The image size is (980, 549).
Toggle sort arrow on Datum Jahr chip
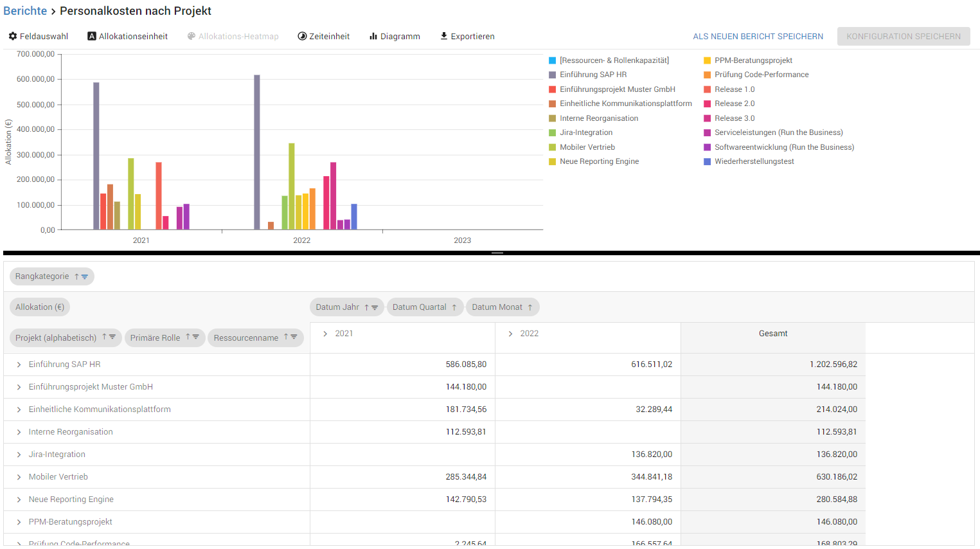[367, 307]
